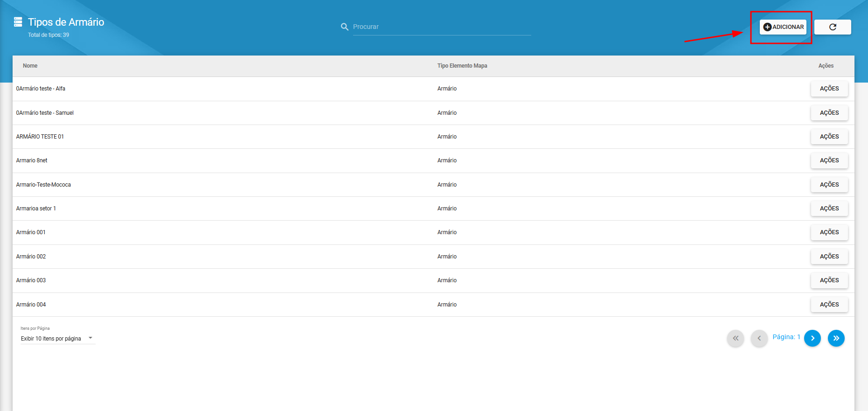The height and width of the screenshot is (411, 868).
Task: Click the search magnifier icon
Action: click(345, 27)
